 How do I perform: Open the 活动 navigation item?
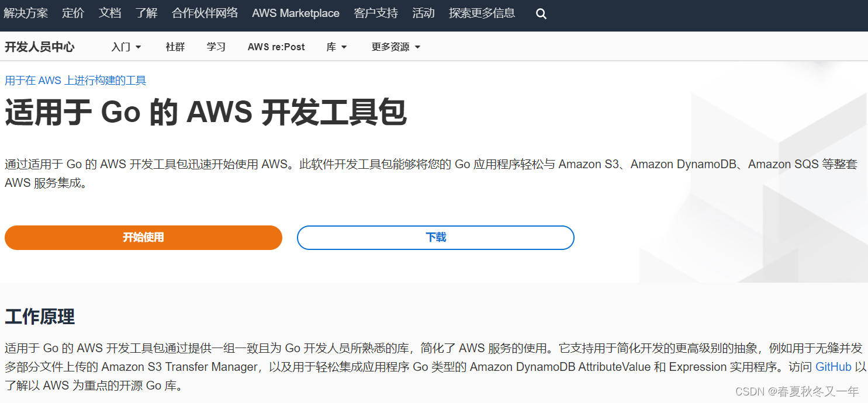423,13
